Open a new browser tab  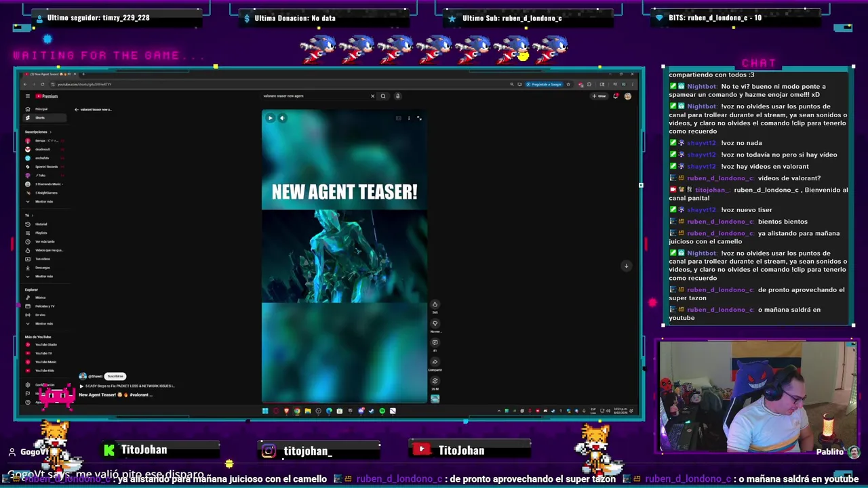pos(83,74)
